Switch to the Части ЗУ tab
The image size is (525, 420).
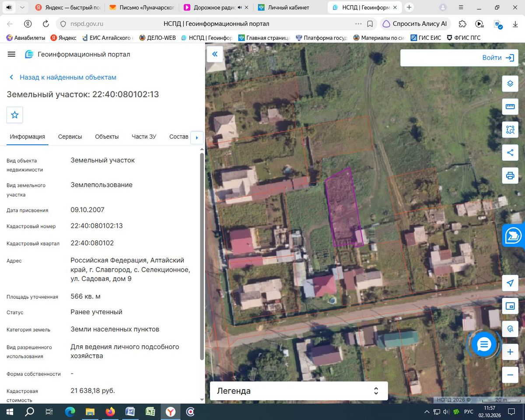pyautogui.click(x=144, y=136)
